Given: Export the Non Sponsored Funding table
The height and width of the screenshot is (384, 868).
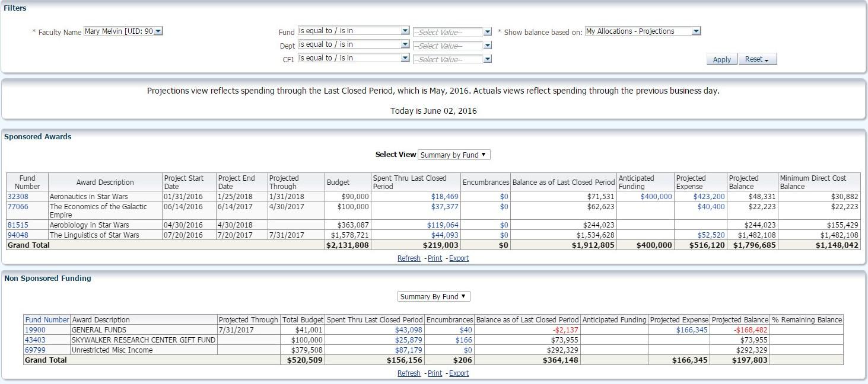Looking at the screenshot, I should pos(459,373).
